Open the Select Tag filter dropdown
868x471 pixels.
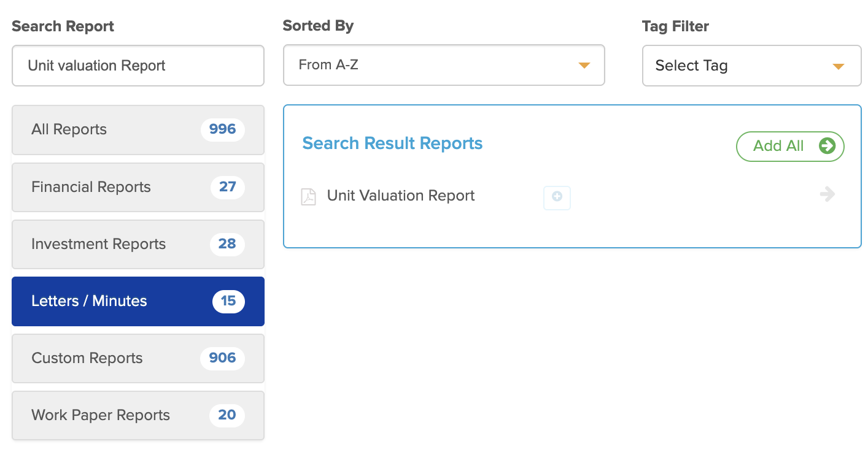(x=751, y=66)
